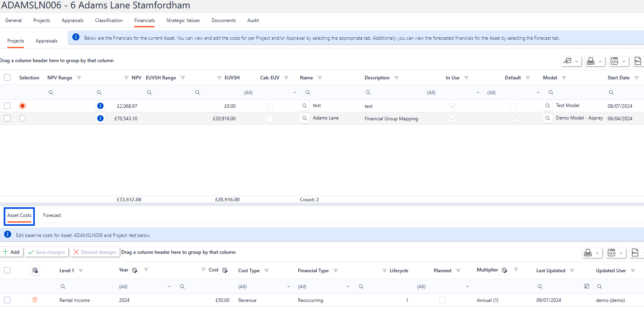The image size is (644, 330).
Task: Expand the In Use (All) filter dropdown
Action: click(478, 93)
